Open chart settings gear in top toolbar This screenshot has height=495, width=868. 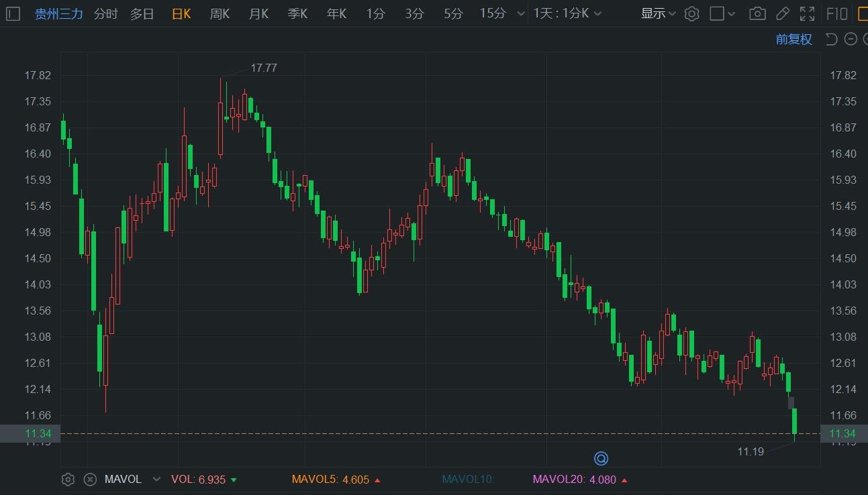tap(691, 13)
